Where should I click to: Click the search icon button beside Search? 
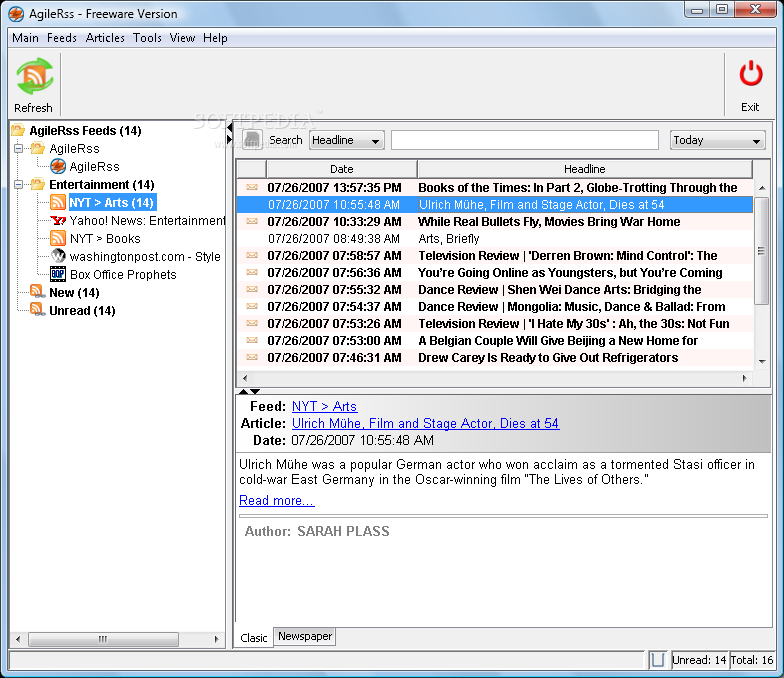pyautogui.click(x=252, y=140)
